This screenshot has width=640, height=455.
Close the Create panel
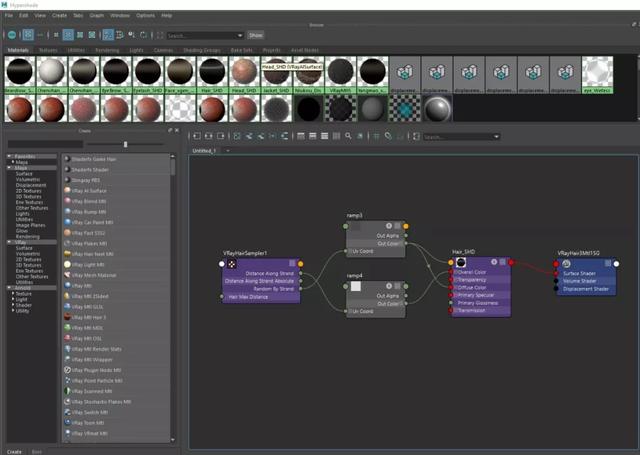coord(177,131)
